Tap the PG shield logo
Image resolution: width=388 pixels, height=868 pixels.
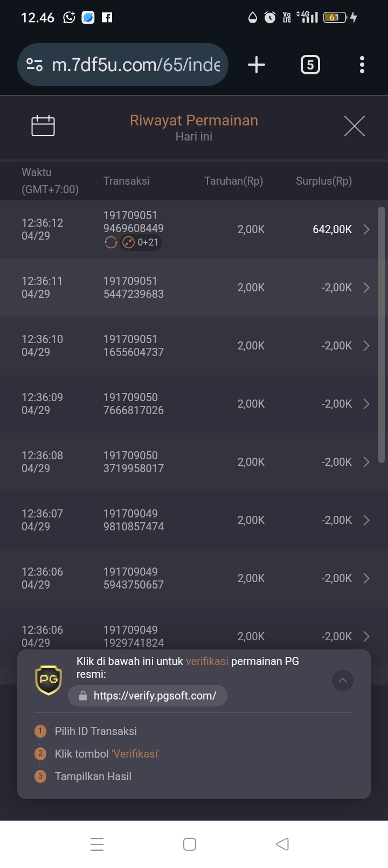[x=48, y=680]
